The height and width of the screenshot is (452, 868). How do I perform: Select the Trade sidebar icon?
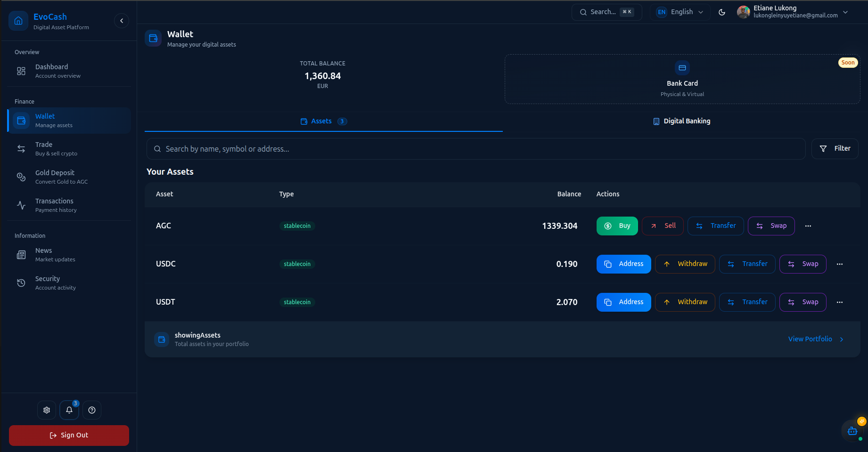21,148
